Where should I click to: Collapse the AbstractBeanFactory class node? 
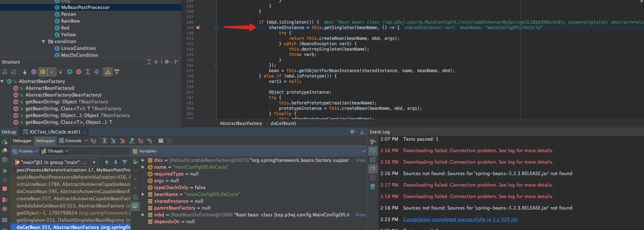pyautogui.click(x=3, y=81)
